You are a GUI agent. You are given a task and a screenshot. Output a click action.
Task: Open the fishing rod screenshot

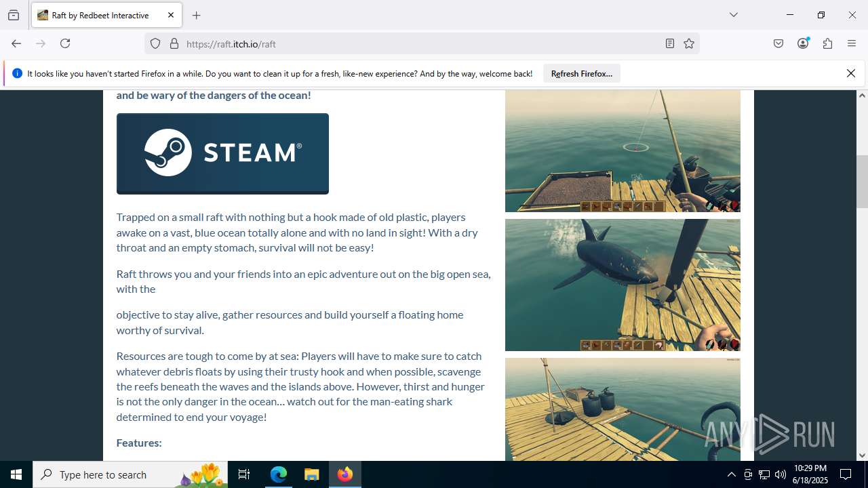click(x=623, y=151)
